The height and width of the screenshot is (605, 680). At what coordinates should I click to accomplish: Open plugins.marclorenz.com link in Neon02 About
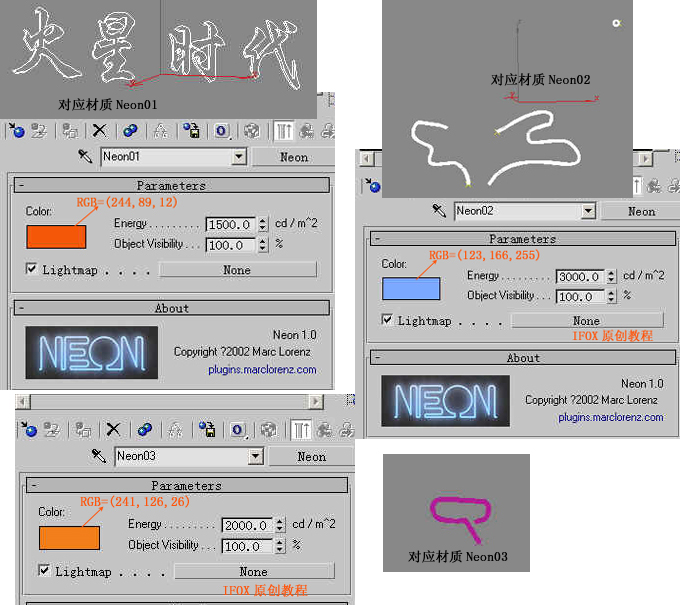coord(611,417)
